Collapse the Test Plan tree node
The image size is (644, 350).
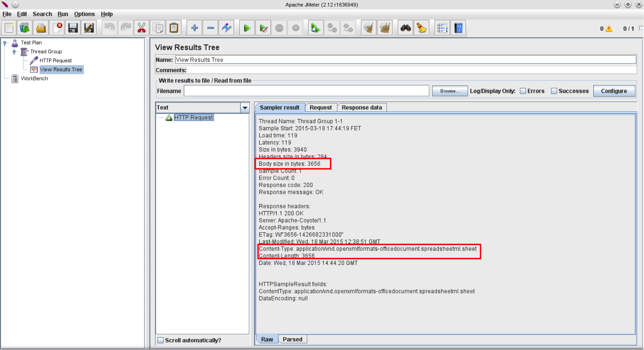(5, 43)
